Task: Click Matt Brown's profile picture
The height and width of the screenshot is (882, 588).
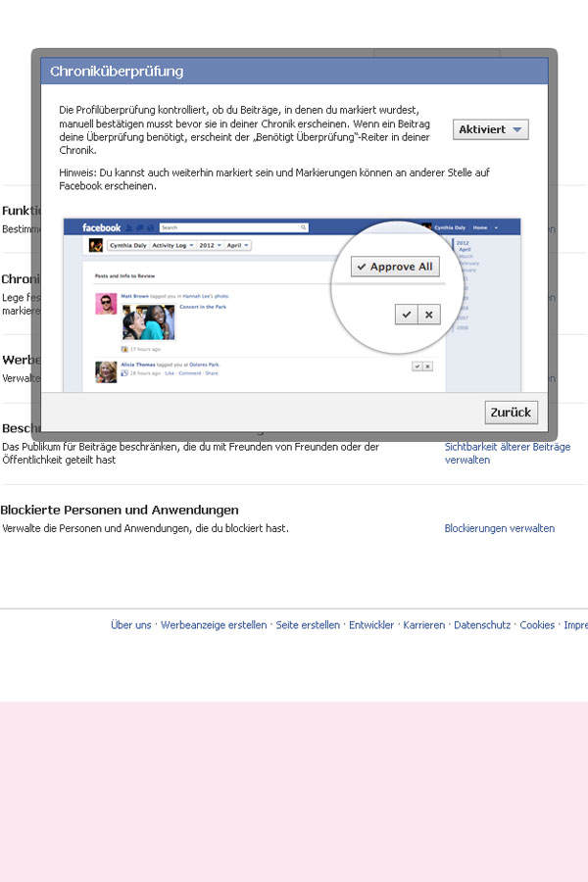Action: coord(106,304)
